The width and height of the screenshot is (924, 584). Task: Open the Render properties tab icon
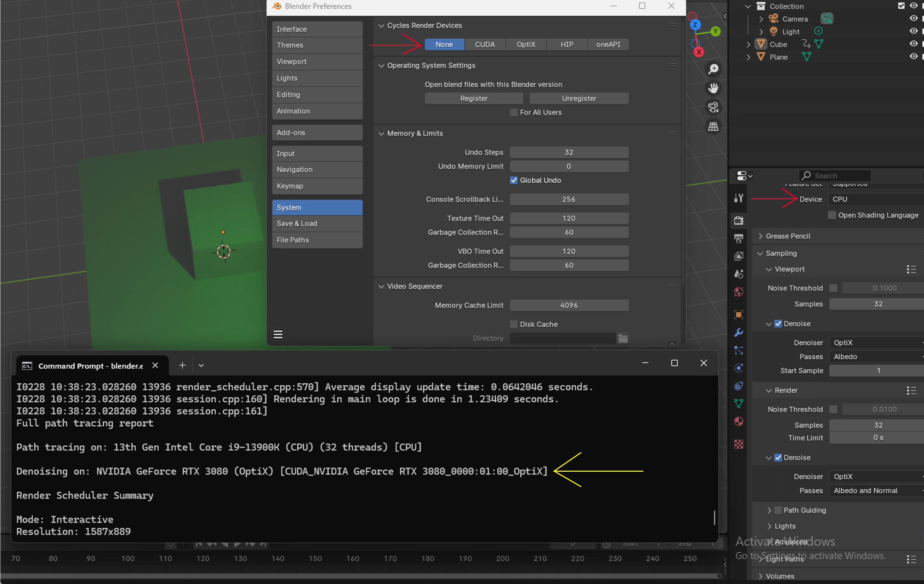[739, 220]
